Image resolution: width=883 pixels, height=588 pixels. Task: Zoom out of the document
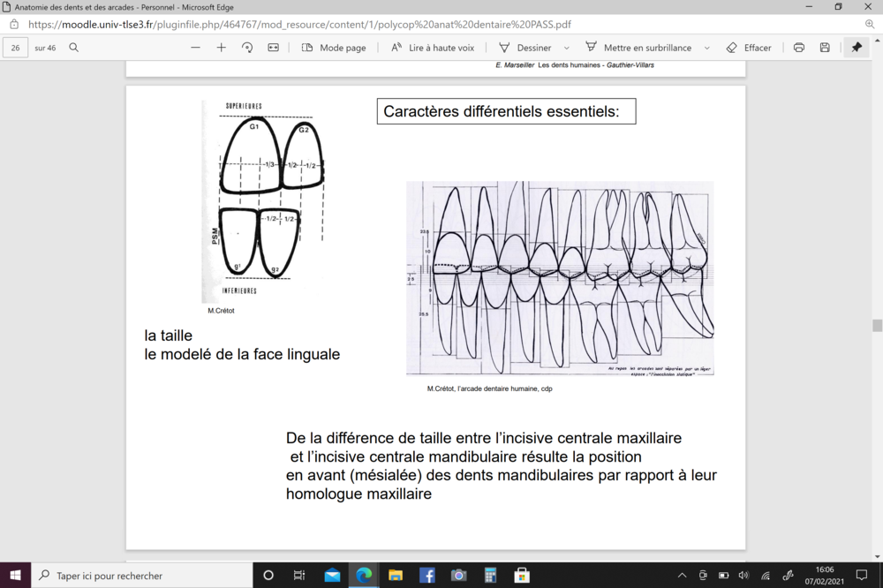click(x=194, y=48)
